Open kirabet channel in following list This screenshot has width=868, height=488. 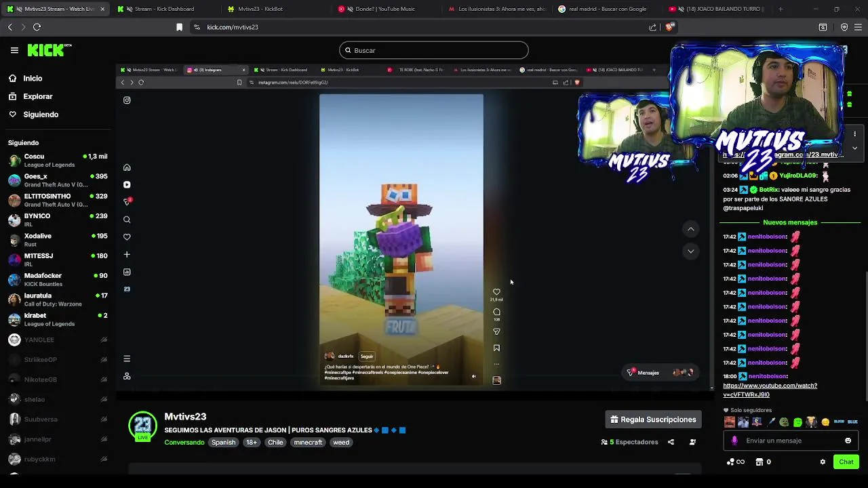[x=58, y=319]
